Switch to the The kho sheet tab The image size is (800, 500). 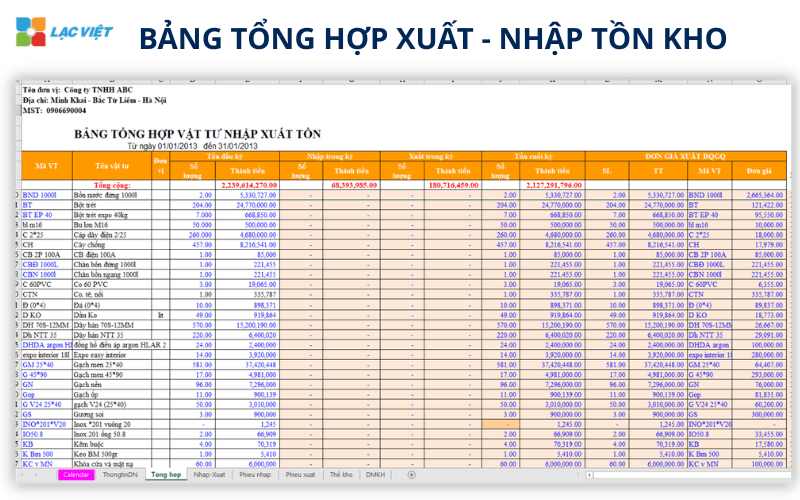click(341, 474)
